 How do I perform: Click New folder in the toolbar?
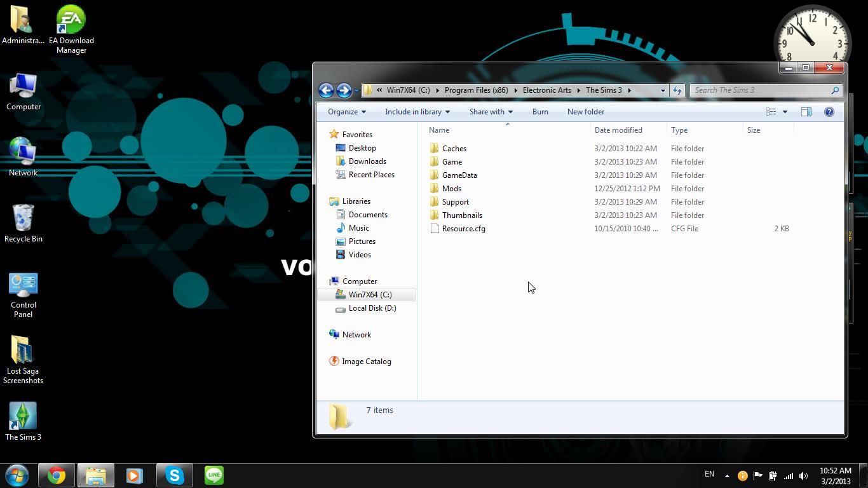coord(586,112)
